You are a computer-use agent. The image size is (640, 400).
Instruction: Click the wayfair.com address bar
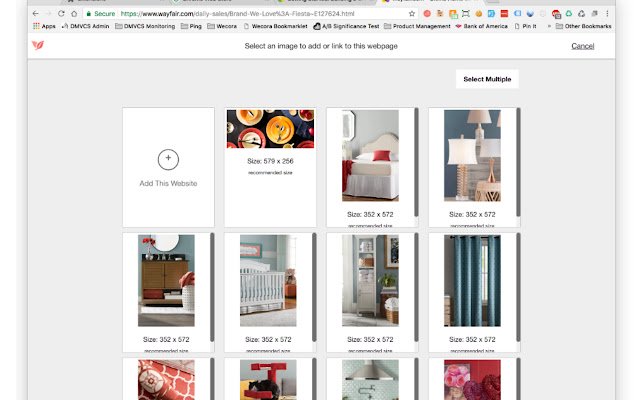point(249,13)
